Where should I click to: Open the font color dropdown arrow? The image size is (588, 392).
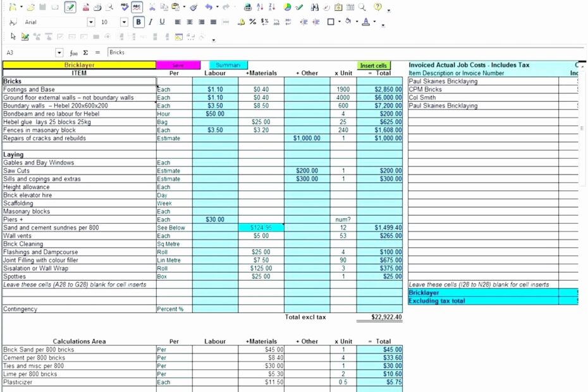(374, 21)
